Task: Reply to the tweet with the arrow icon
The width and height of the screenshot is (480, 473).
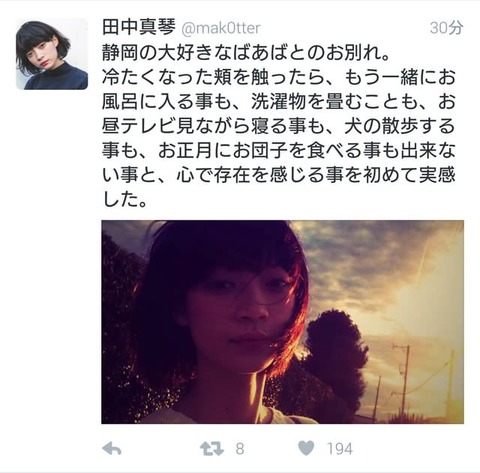Action: pos(112,449)
